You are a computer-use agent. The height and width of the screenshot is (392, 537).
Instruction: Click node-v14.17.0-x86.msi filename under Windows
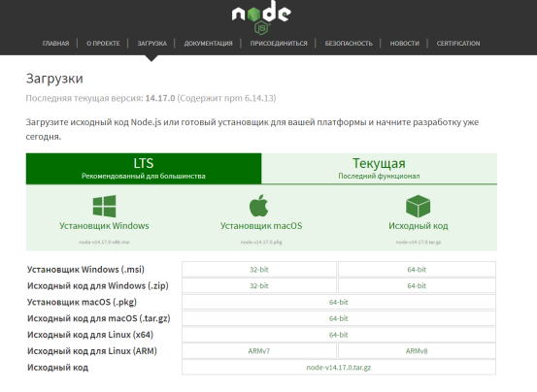104,243
